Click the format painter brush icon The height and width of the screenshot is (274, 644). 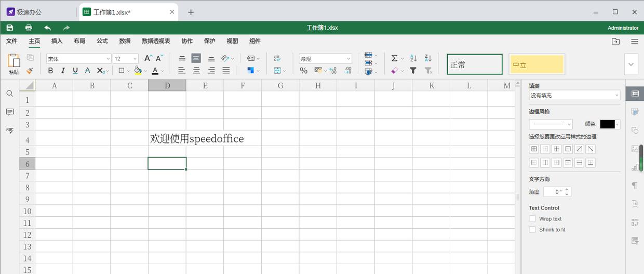click(x=30, y=70)
